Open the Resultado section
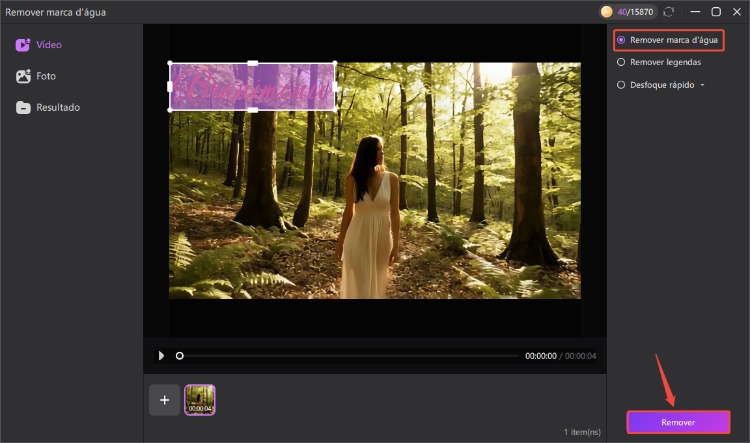 (x=58, y=107)
